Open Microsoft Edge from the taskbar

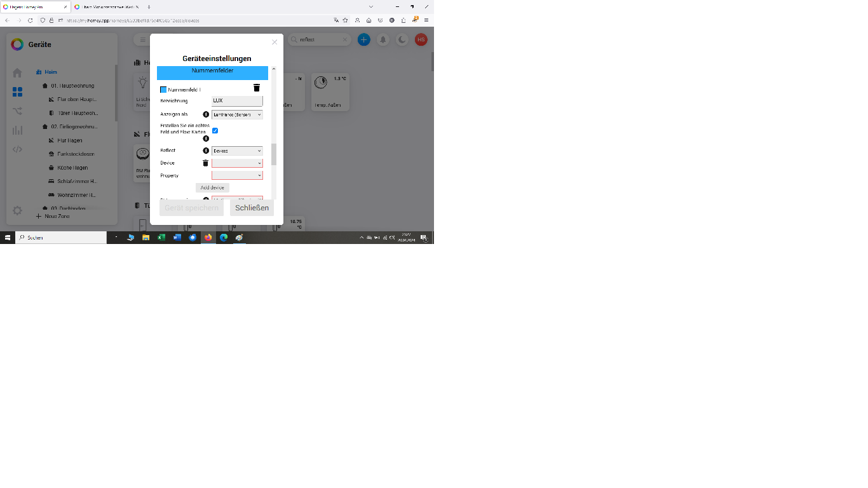click(x=224, y=237)
